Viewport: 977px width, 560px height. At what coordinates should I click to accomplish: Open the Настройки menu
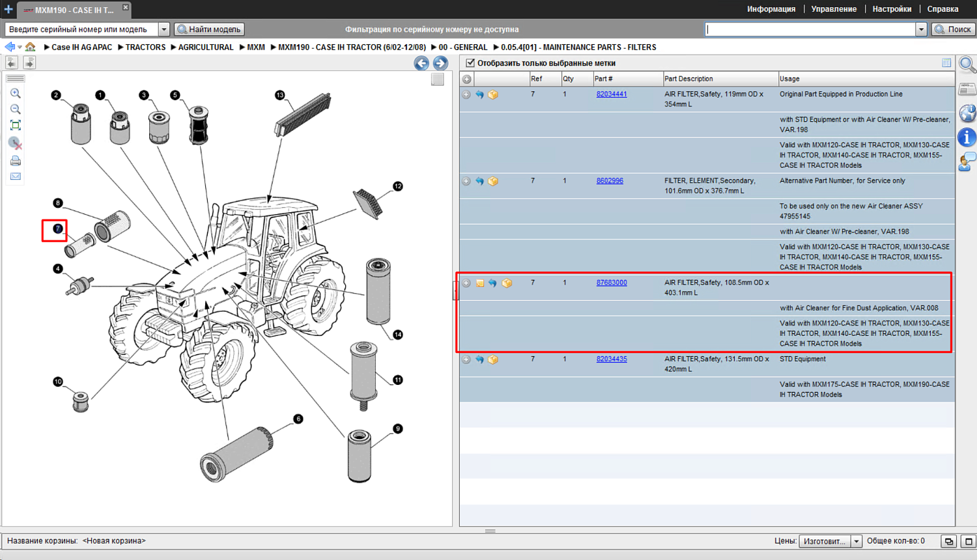point(892,9)
